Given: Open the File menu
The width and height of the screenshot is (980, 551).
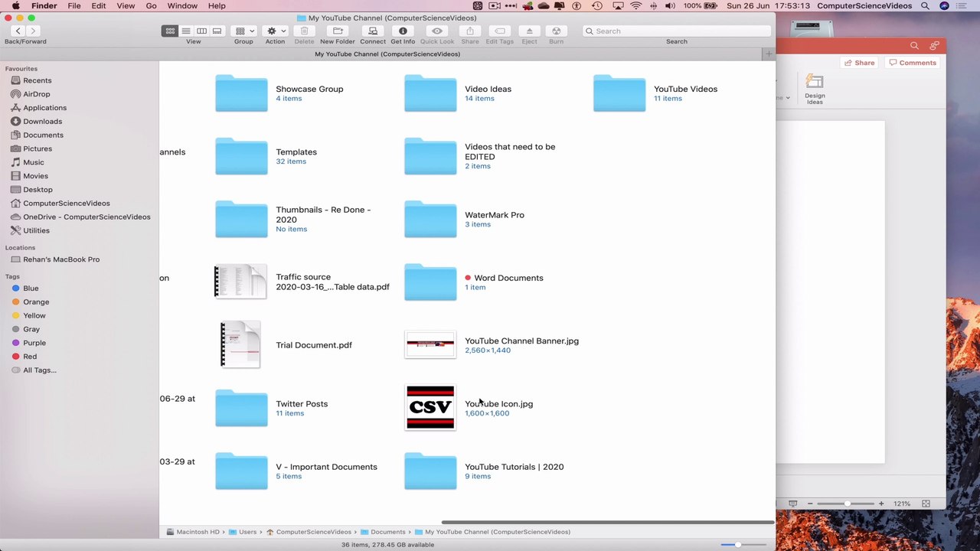Looking at the screenshot, I should click(x=74, y=5).
